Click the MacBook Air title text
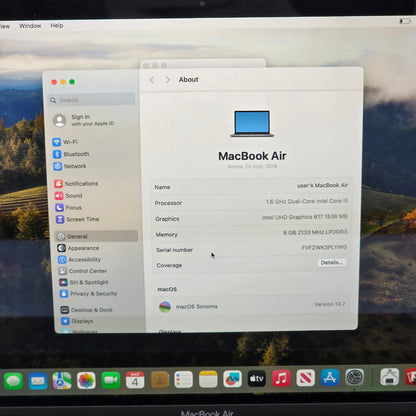The width and height of the screenshot is (416, 416). [x=252, y=156]
